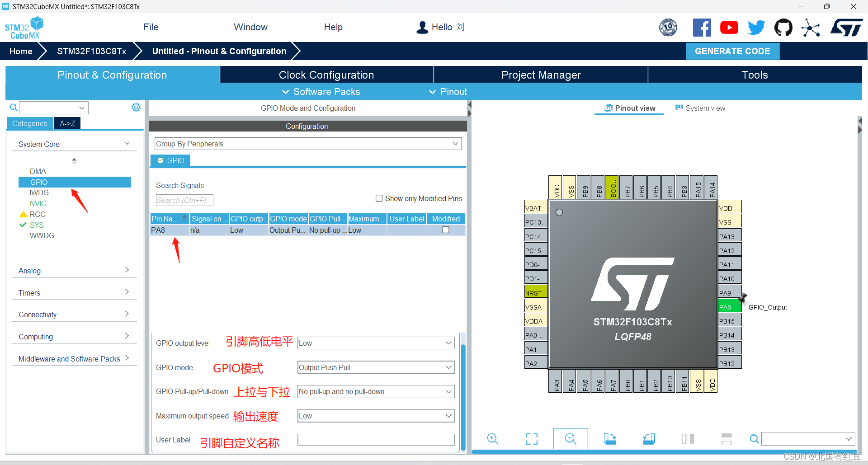The width and height of the screenshot is (868, 465).
Task: Switch to Clock Configuration tab
Action: tap(326, 75)
